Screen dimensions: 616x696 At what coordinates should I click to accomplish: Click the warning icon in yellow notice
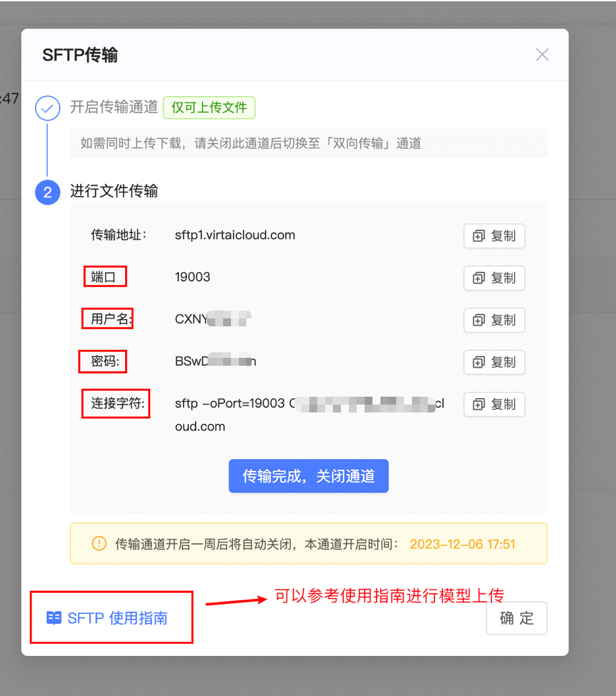[99, 543]
